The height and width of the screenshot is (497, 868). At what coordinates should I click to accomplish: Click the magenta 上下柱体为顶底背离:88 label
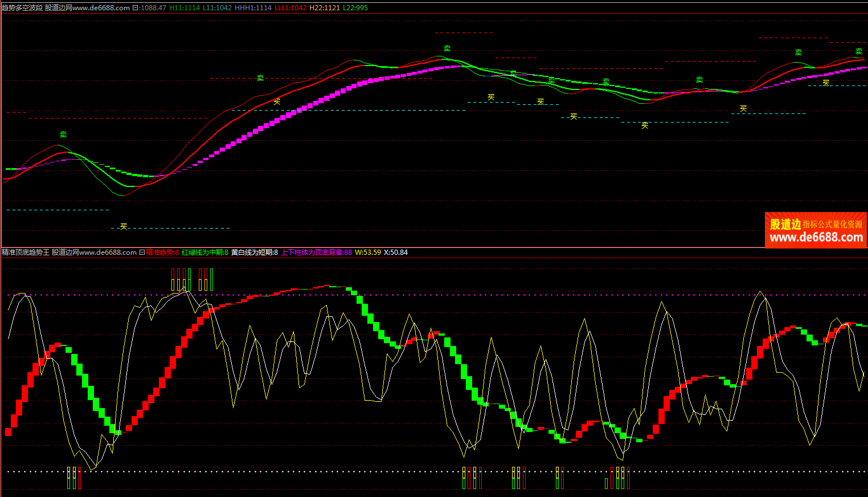coord(316,252)
